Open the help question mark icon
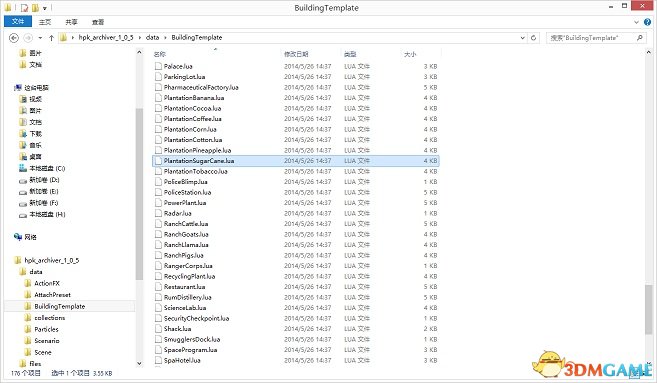Viewport: 657px width, 383px height. [648, 22]
